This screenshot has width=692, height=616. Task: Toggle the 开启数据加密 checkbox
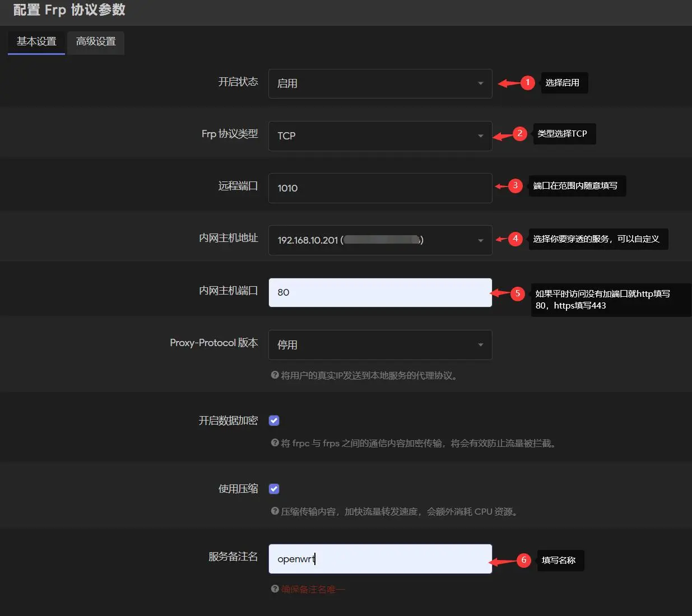[274, 421]
